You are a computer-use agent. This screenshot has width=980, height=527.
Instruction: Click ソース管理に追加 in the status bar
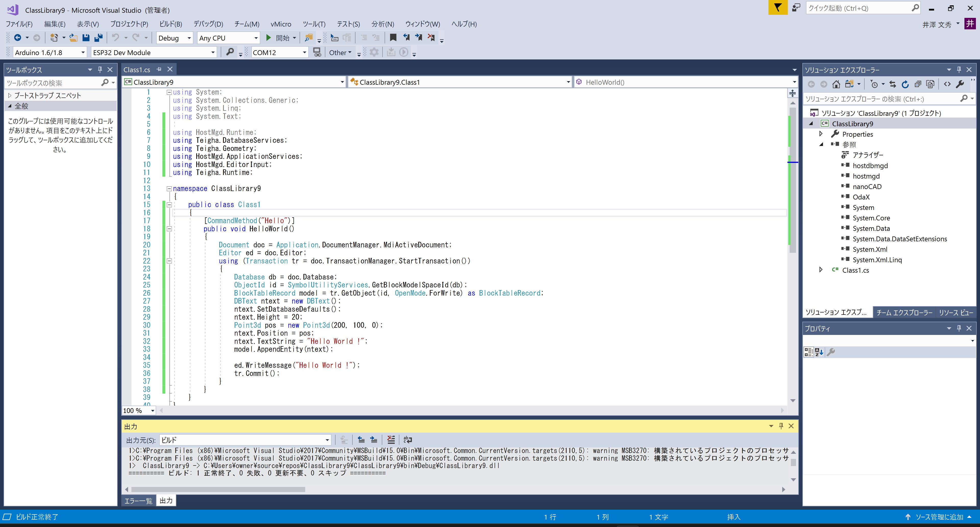pos(939,517)
